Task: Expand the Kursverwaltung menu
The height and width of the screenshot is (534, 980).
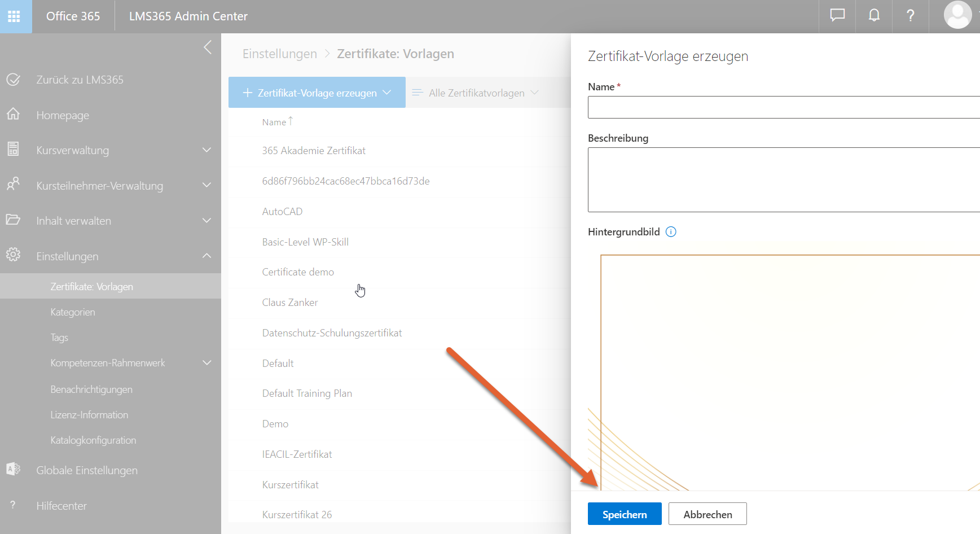Action: point(206,150)
